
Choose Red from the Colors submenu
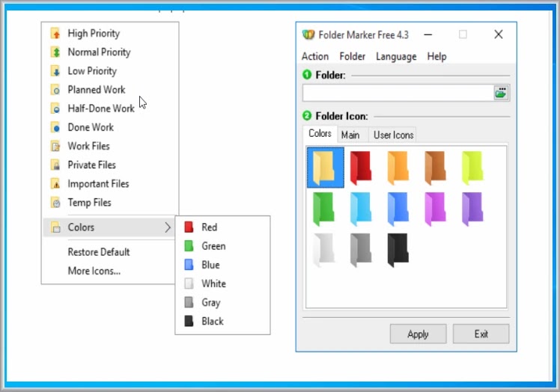click(x=222, y=227)
